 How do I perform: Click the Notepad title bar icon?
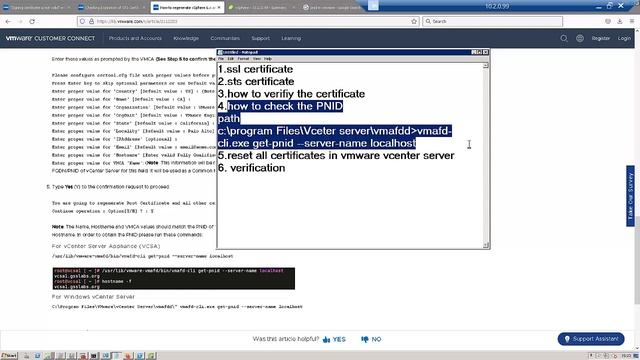point(220,52)
